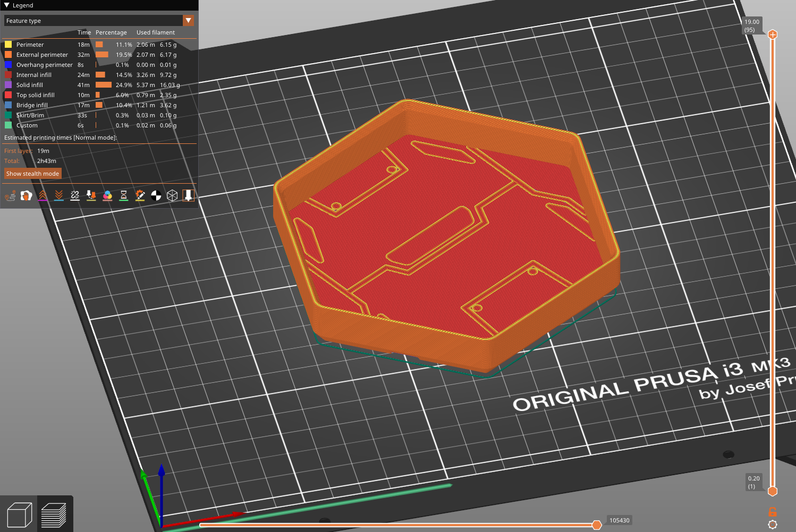
Task: Toggle color changes markers
Action: pyautogui.click(x=107, y=195)
